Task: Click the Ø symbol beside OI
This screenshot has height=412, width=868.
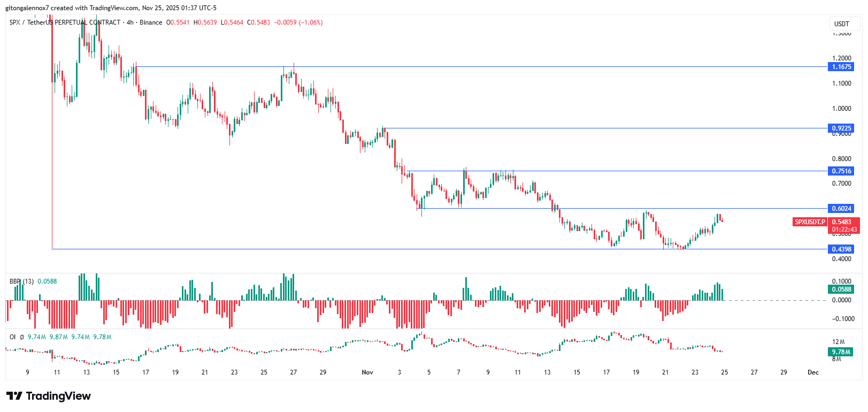Action: coord(22,337)
